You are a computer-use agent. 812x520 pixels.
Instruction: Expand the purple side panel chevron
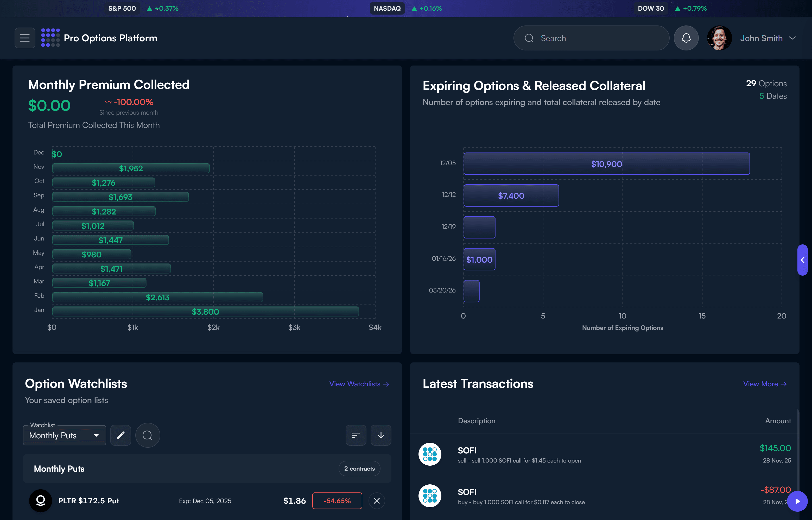802,260
